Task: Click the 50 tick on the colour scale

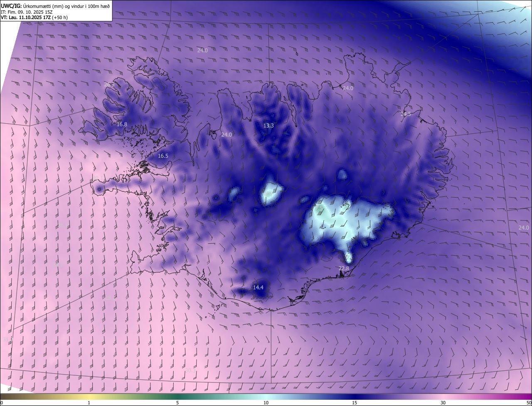Action: pos(529,403)
